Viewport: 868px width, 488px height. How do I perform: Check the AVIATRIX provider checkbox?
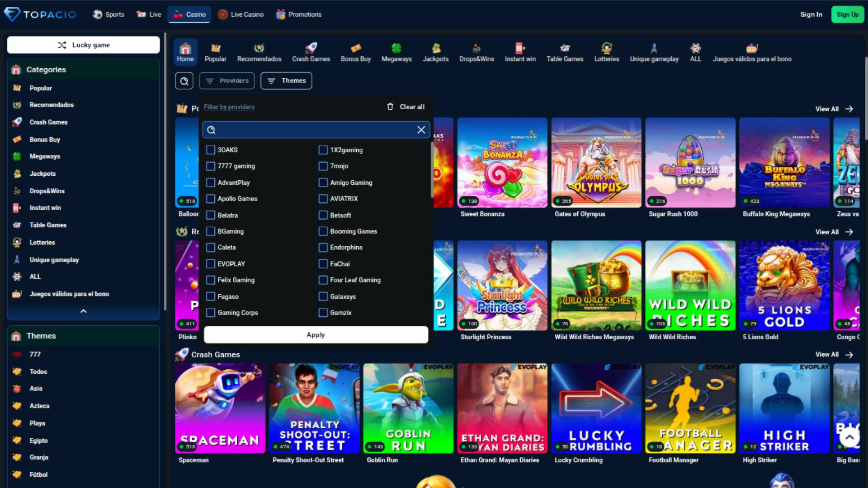click(323, 198)
